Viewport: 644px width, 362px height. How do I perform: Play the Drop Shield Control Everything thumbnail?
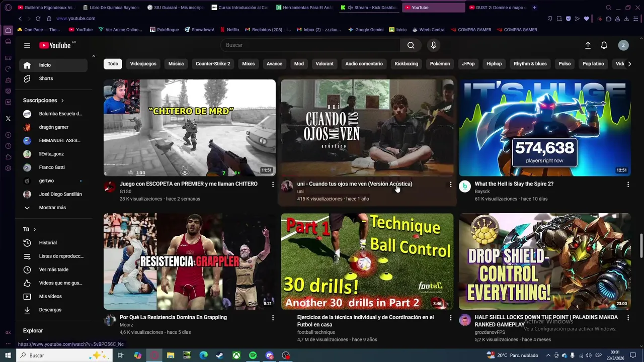545,261
